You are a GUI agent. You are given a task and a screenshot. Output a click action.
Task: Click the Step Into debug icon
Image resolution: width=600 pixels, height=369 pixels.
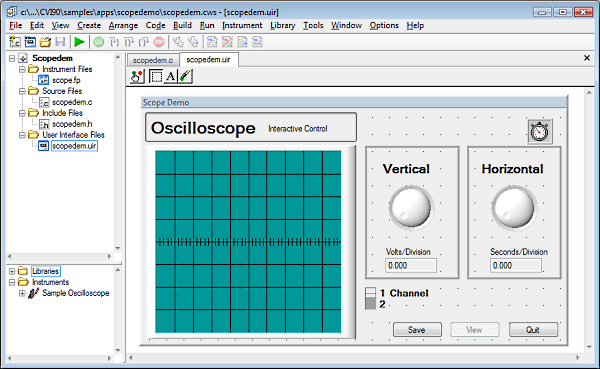pos(114,42)
